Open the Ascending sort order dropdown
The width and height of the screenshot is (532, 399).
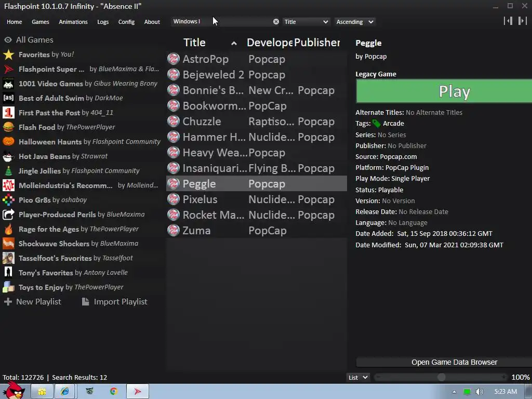coord(354,22)
